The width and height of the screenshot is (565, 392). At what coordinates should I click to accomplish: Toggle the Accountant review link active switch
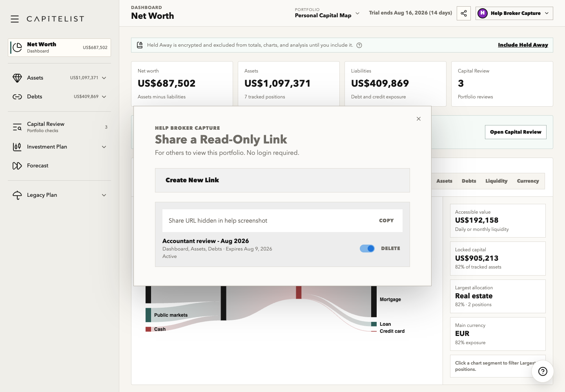pyautogui.click(x=367, y=249)
